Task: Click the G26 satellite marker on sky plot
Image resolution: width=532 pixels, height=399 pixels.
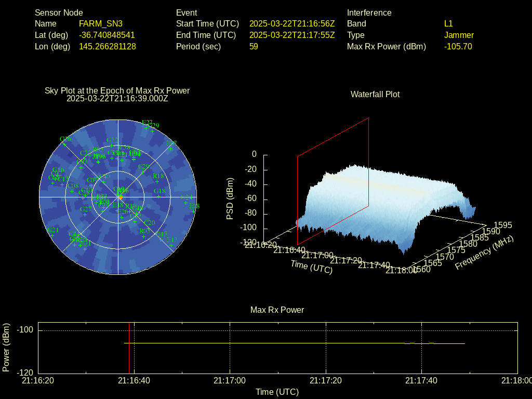Action: coord(64,144)
